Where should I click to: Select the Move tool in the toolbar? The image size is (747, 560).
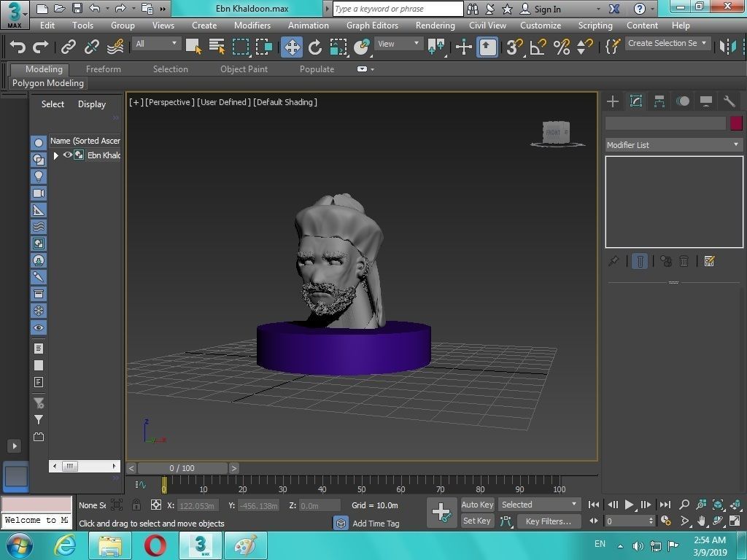tap(292, 47)
